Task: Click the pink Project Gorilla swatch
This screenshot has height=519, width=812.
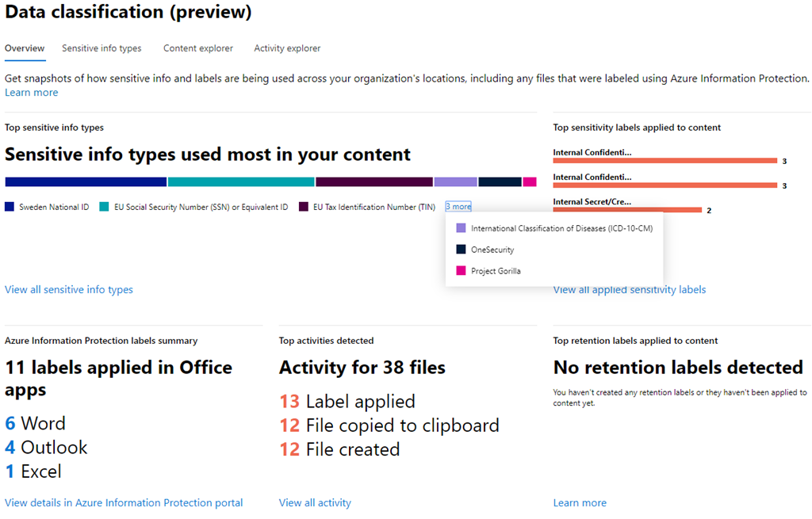Action: (x=462, y=271)
